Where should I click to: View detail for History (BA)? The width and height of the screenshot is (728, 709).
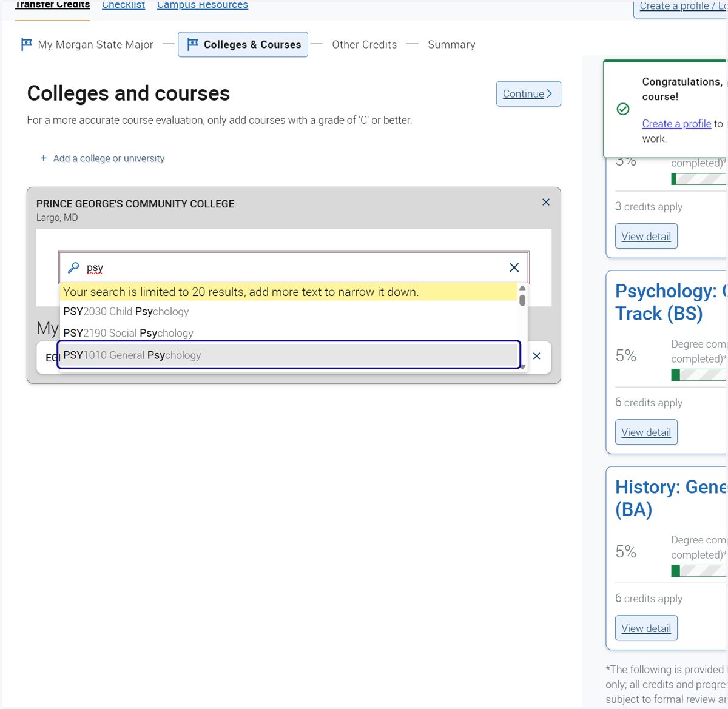646,628
